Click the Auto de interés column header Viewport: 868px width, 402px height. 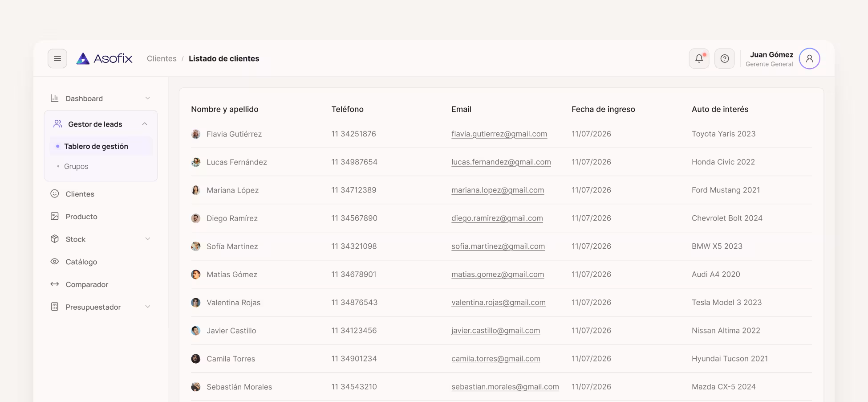[720, 109]
